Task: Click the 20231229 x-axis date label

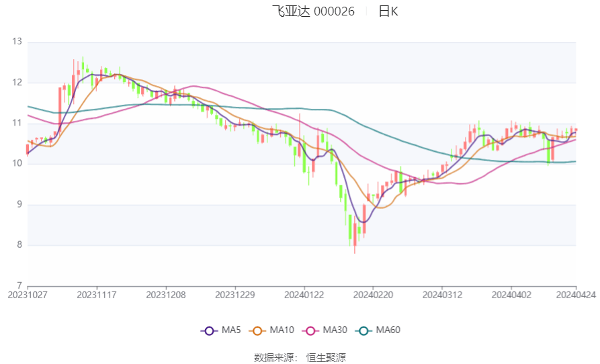Action: (235, 295)
